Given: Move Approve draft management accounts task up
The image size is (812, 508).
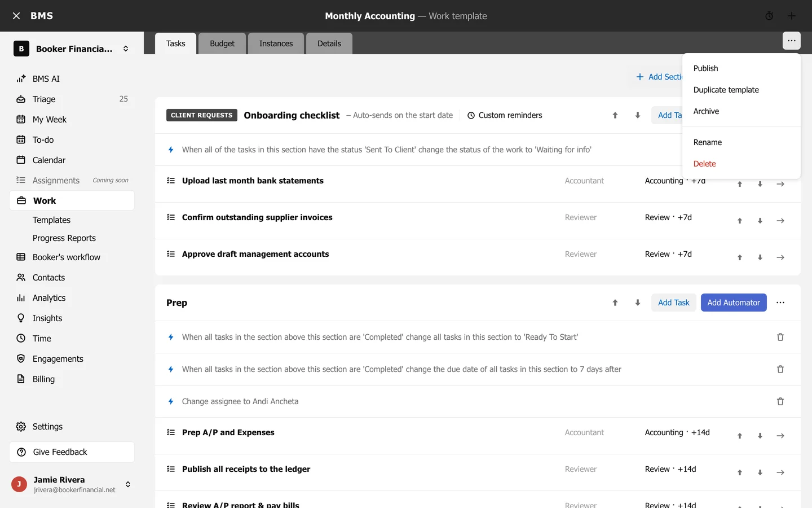Looking at the screenshot, I should (740, 257).
